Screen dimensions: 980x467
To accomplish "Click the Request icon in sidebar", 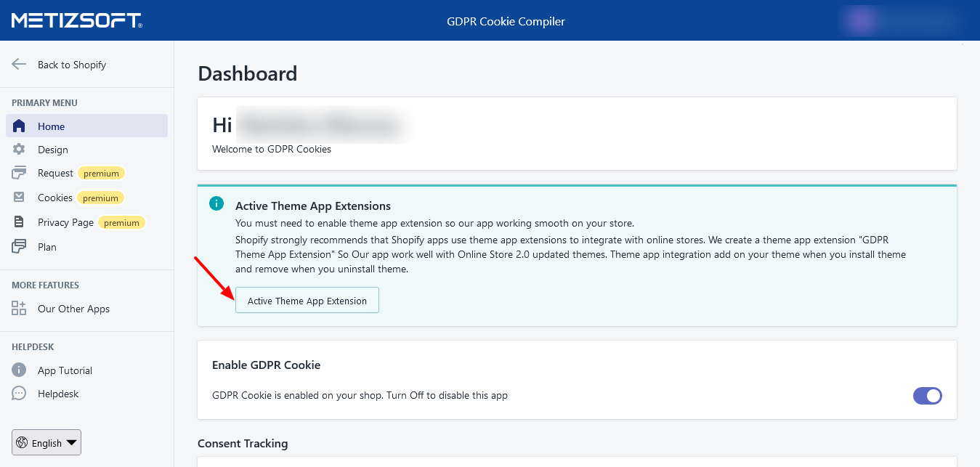I will tap(20, 173).
